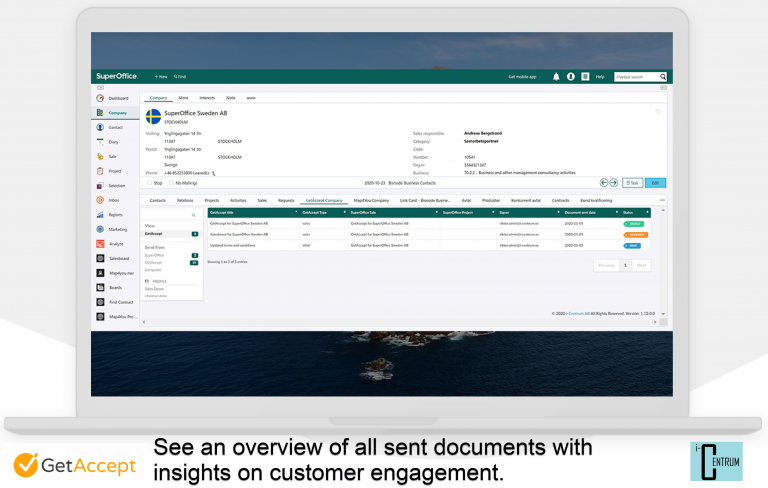The height and width of the screenshot is (488, 768).
Task: Click the Next pagination button
Action: 641,266
